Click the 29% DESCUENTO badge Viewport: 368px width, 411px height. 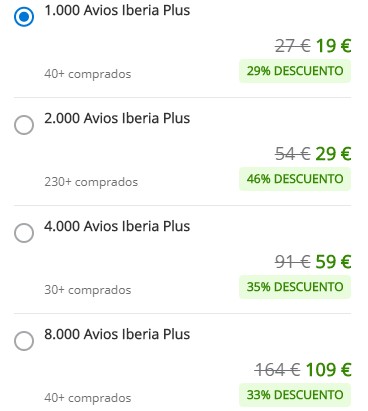(x=295, y=71)
